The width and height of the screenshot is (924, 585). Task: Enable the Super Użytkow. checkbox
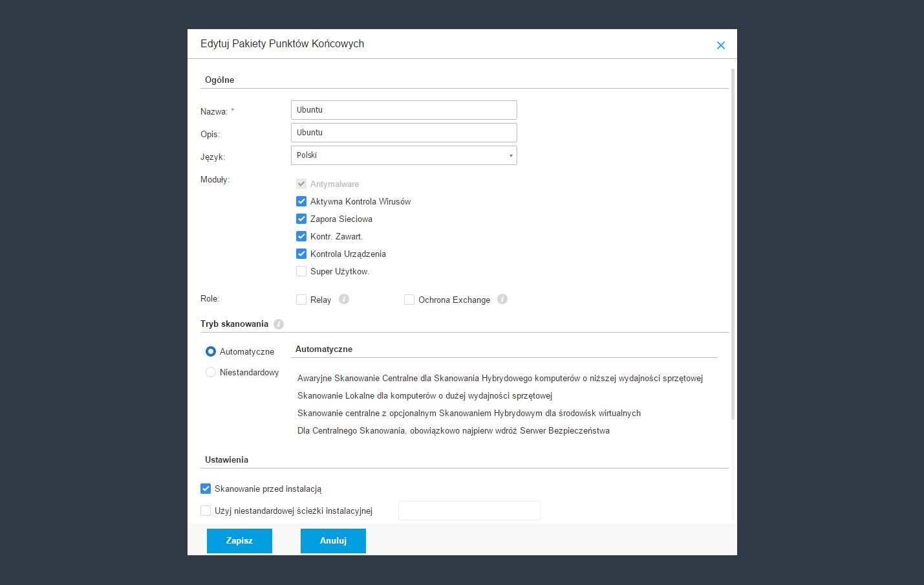click(x=301, y=271)
